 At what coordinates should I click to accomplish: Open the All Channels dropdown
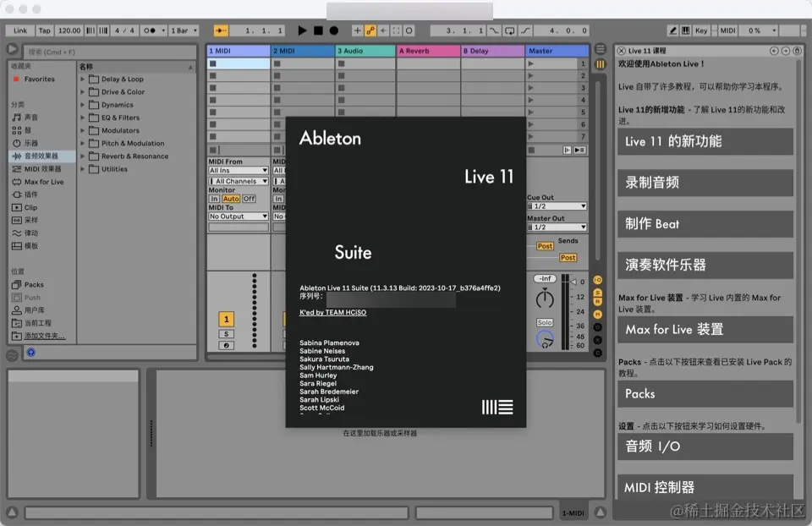point(239,181)
